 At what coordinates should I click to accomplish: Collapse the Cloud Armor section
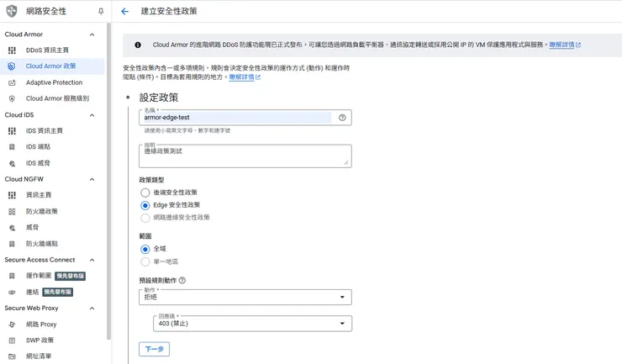click(x=92, y=34)
